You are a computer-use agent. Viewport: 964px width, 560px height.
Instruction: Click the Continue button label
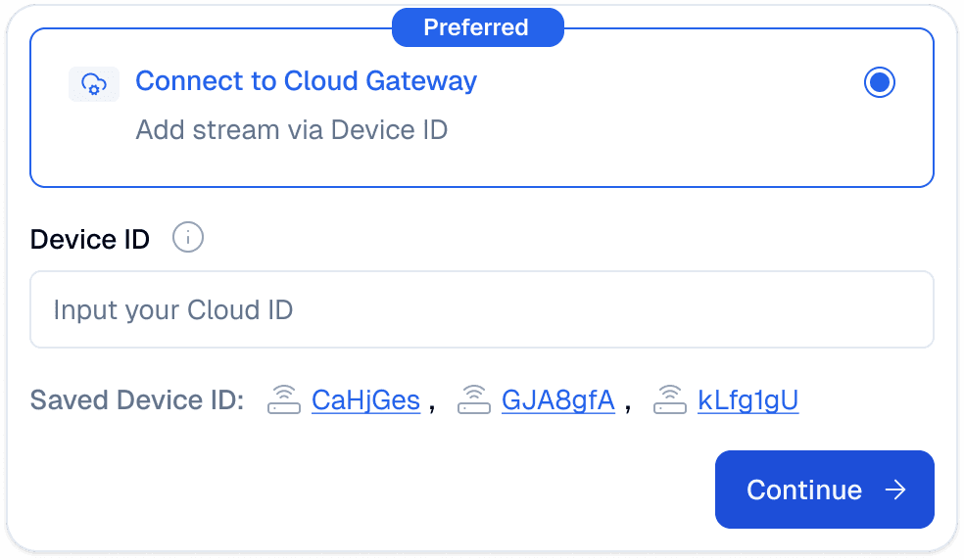[x=804, y=490]
